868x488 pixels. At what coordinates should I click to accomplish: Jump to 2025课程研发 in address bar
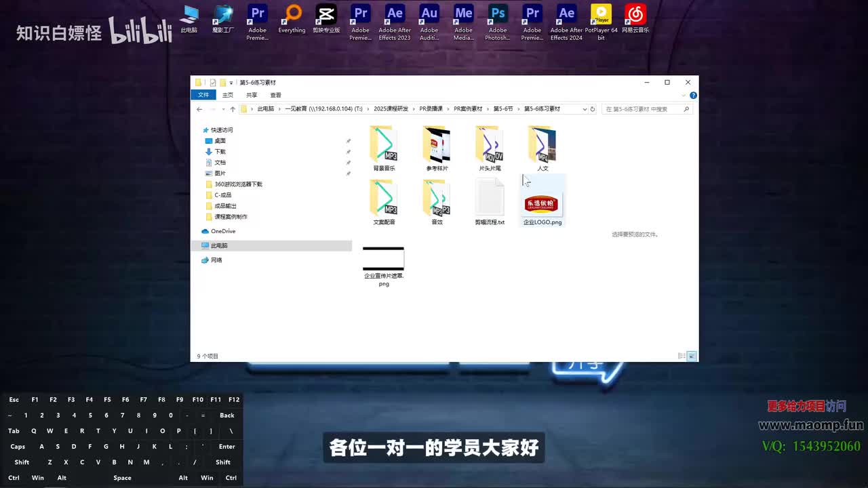pyautogui.click(x=391, y=109)
